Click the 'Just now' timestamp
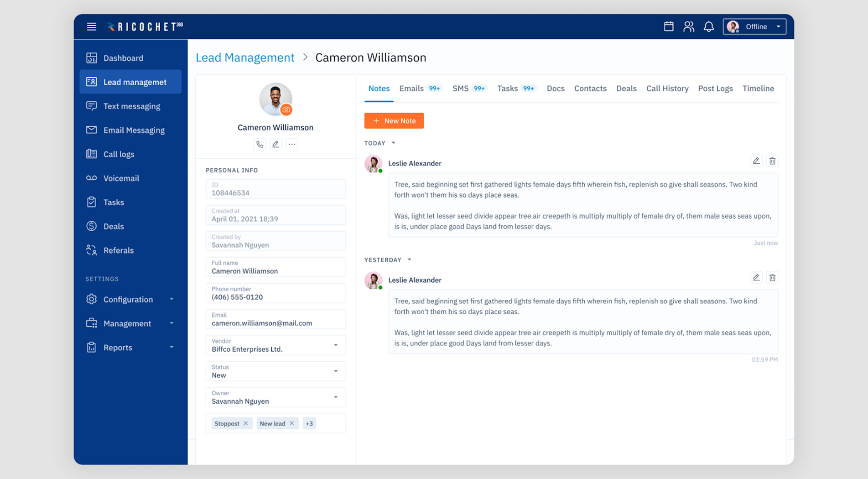868x479 pixels. point(766,243)
